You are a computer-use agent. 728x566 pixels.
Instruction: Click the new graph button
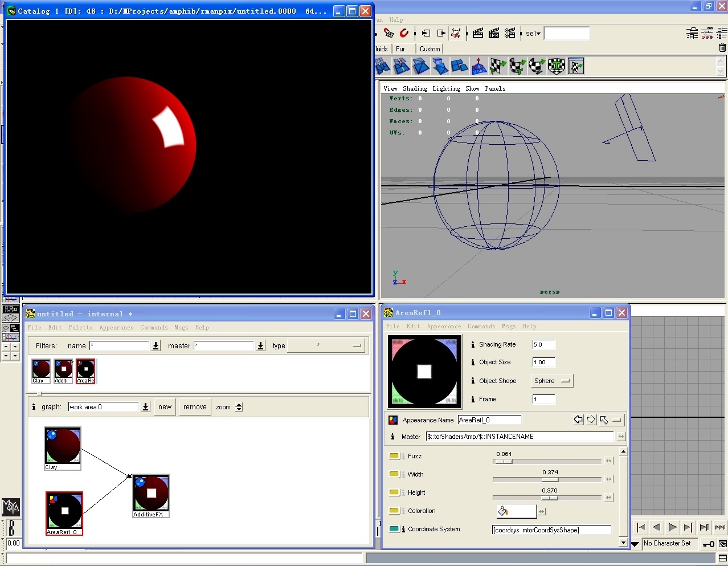coord(165,407)
